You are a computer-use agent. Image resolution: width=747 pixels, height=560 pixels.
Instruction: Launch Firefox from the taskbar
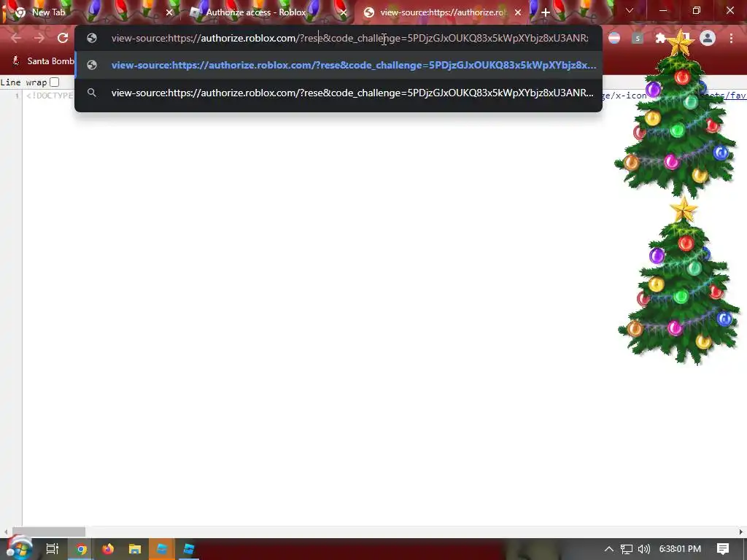click(108, 549)
